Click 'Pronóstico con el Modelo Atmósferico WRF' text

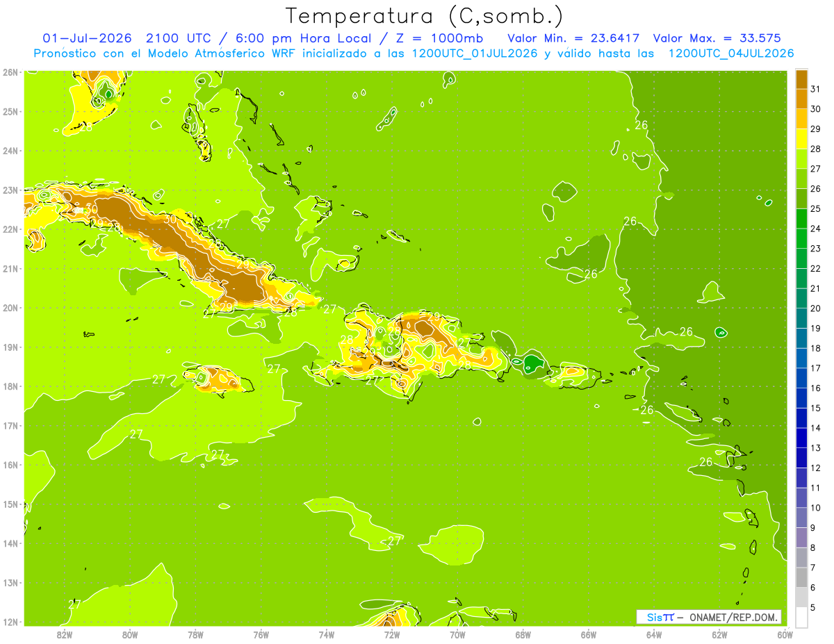tap(166, 53)
